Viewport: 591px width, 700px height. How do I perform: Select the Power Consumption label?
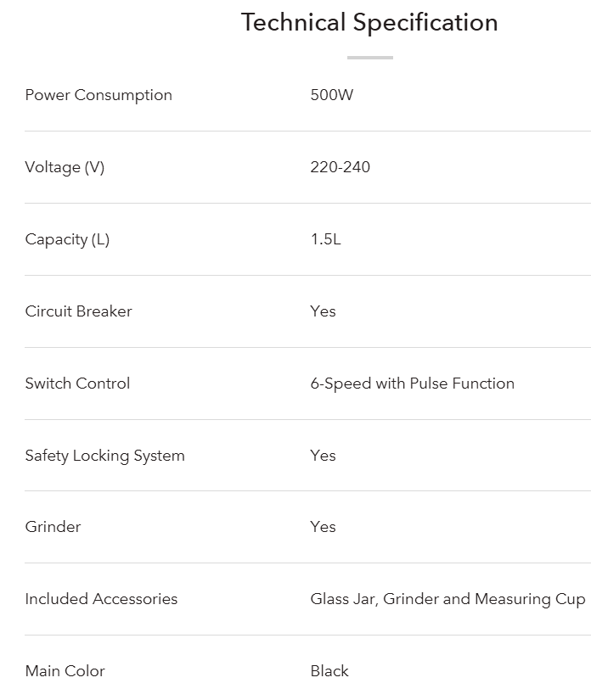coord(98,95)
